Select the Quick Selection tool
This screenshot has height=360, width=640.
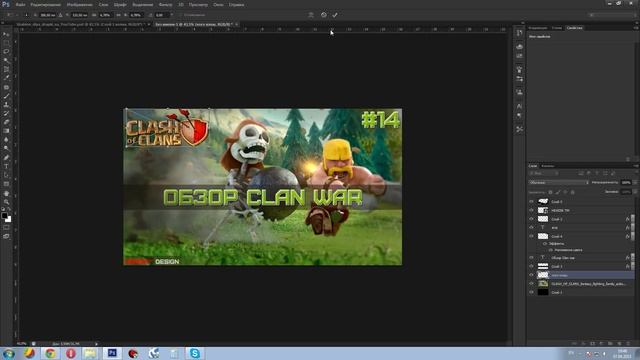(x=6, y=60)
